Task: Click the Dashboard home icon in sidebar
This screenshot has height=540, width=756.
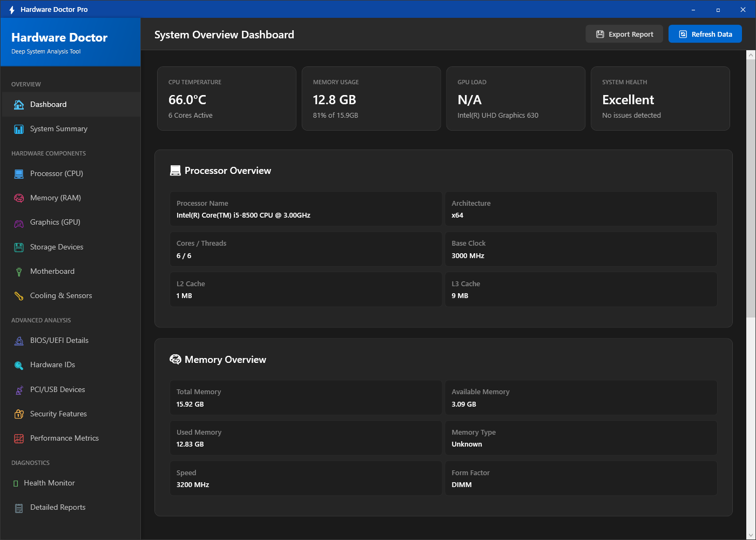Action: point(19,105)
